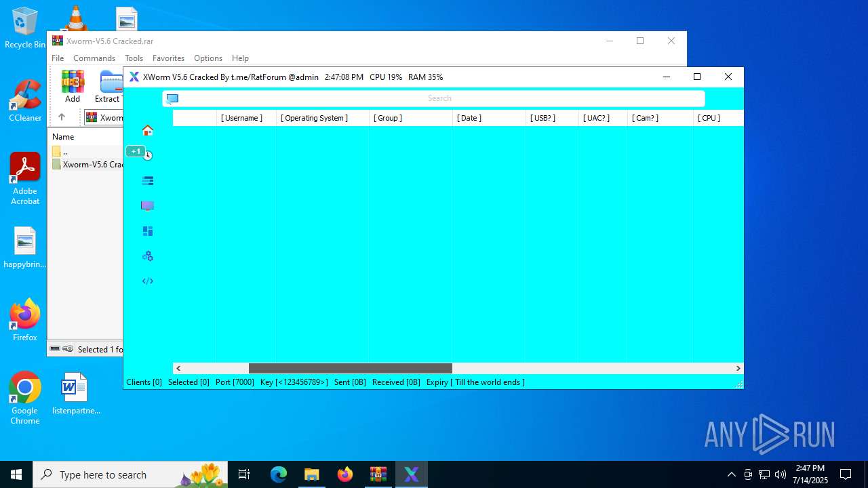Open the monitor icon in XWorm sidebar
868x488 pixels.
tap(147, 205)
